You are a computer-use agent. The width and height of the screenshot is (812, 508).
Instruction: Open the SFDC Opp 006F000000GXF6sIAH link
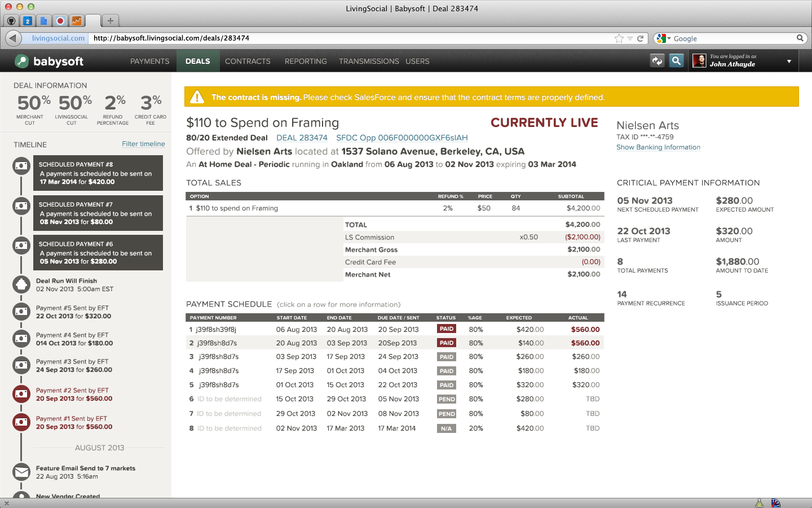point(402,138)
